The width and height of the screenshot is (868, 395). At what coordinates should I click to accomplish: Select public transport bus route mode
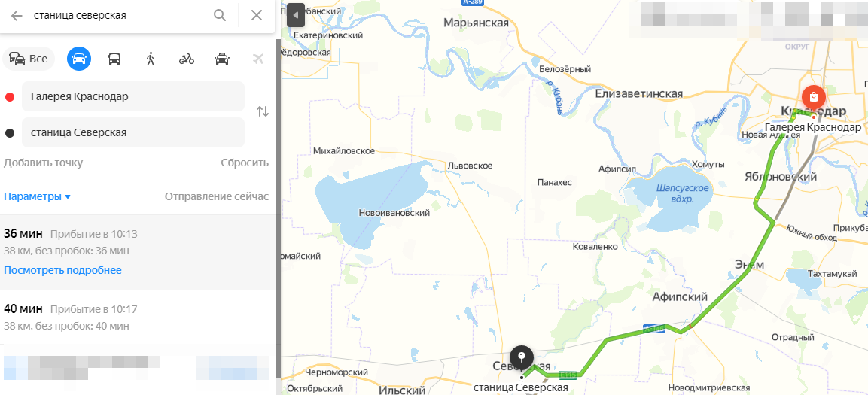114,59
